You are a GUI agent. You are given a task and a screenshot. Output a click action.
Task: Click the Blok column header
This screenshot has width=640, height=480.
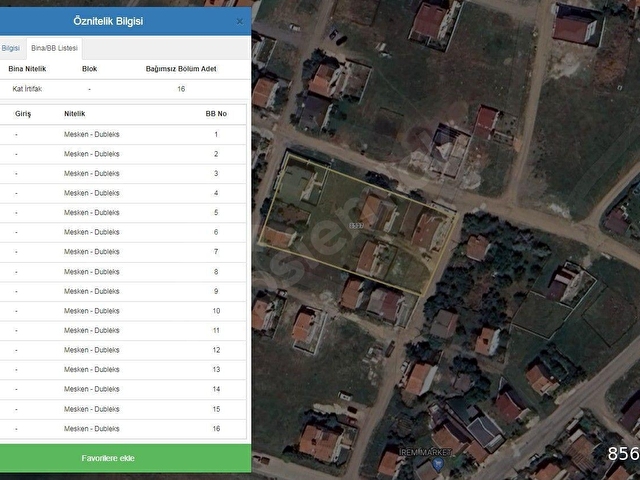pos(89,69)
